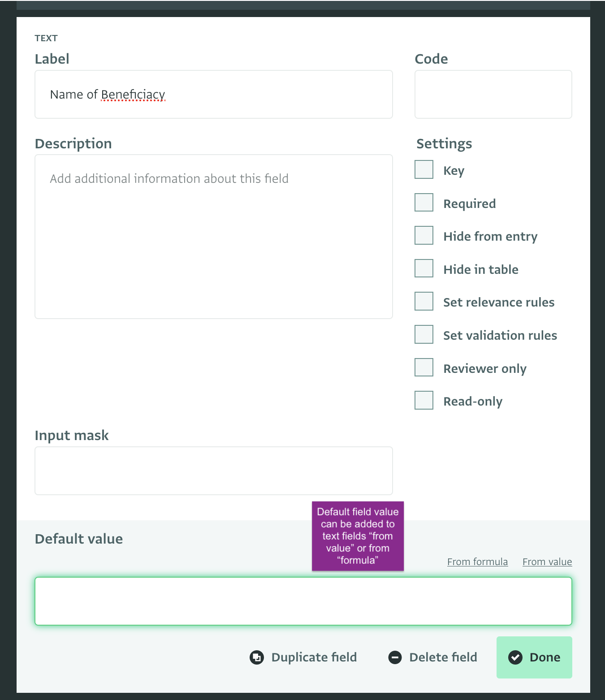The width and height of the screenshot is (605, 700).
Task: Toggle the Read-only setting
Action: tap(423, 400)
